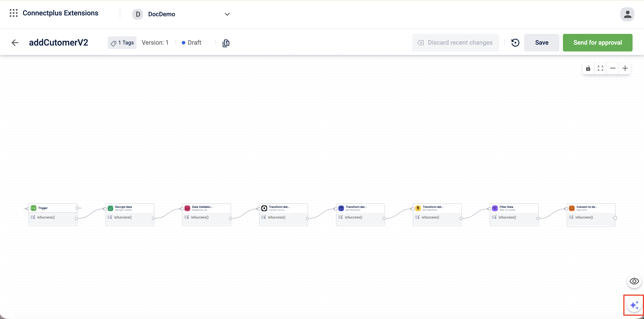Click the fit-to-screen canvas icon
The width and height of the screenshot is (644, 319).
click(600, 68)
